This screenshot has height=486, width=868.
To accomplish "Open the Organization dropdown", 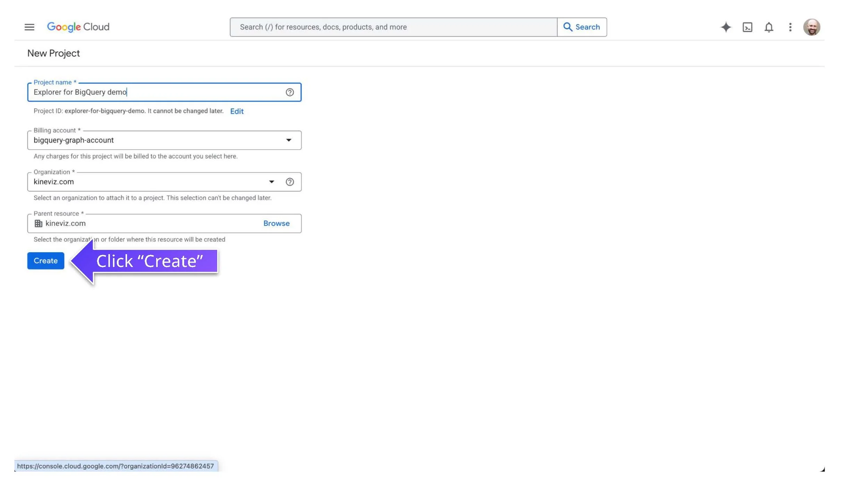I will point(272,181).
